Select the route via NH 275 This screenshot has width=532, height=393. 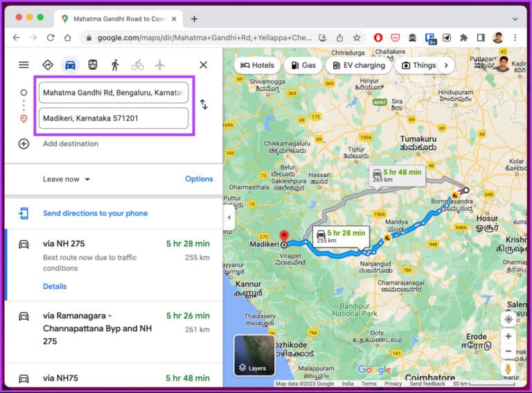click(x=114, y=264)
